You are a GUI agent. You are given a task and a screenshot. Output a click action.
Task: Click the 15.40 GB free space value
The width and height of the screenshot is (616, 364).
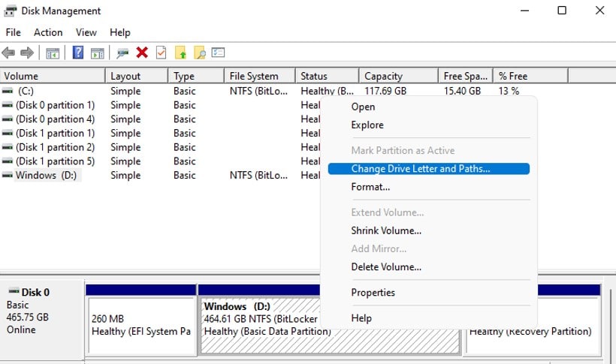463,91
